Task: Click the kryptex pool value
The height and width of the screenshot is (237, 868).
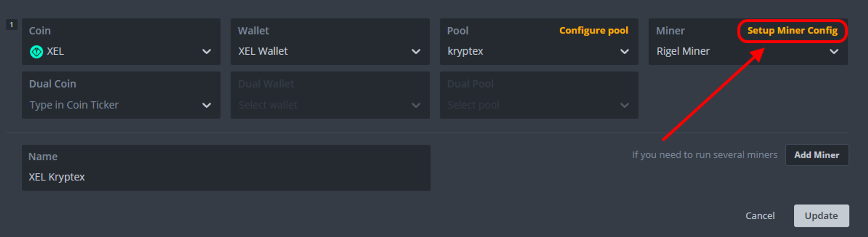Action: (465, 51)
